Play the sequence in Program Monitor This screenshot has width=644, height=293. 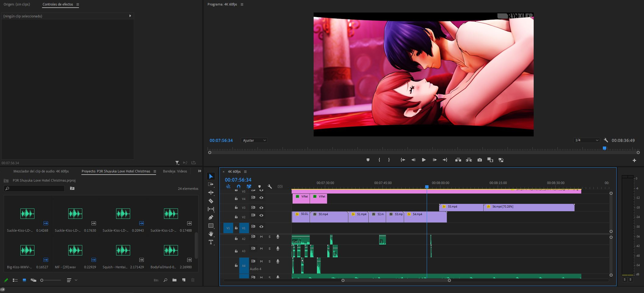coord(424,160)
